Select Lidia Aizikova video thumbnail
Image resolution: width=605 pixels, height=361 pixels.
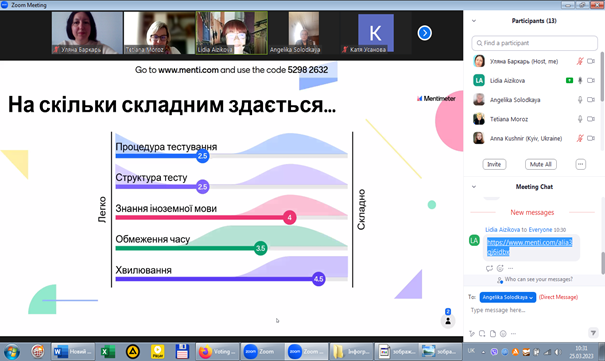(232, 33)
